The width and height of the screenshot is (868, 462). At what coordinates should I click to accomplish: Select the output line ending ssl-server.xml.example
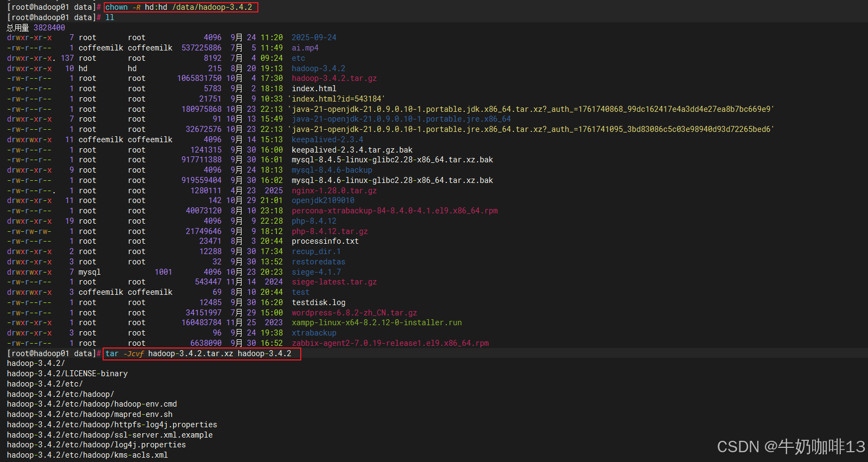coord(110,435)
